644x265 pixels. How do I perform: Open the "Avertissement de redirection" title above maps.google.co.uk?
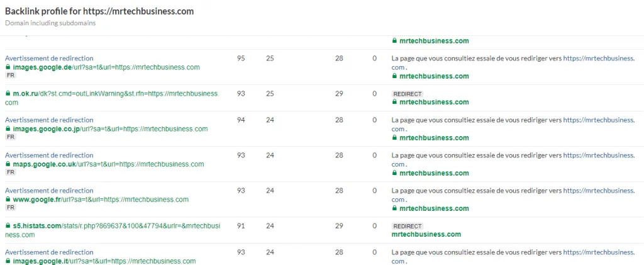49,155
